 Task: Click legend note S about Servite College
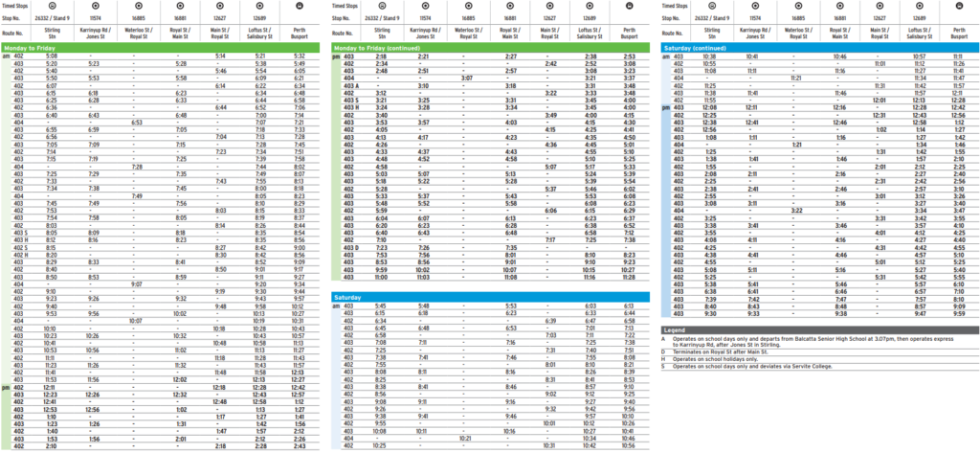[756, 367]
